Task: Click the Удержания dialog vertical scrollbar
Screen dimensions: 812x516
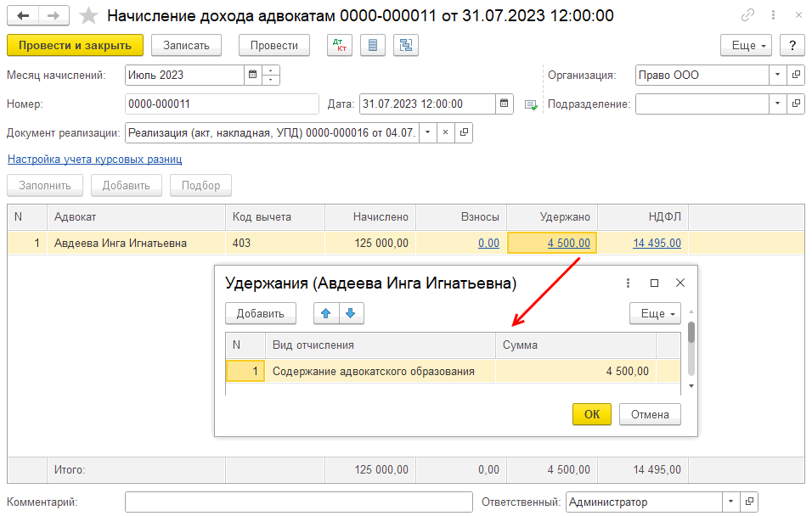Action: tap(691, 331)
